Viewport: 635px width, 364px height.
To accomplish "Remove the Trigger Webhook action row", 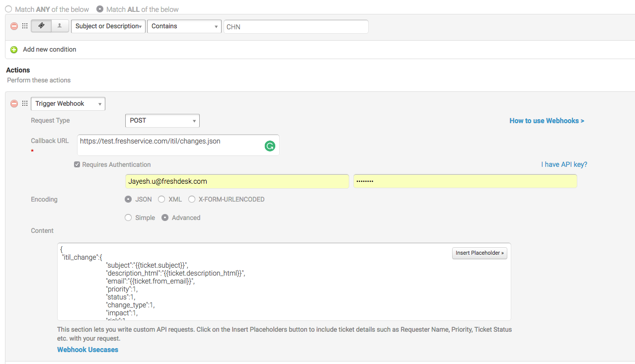I will (x=14, y=103).
